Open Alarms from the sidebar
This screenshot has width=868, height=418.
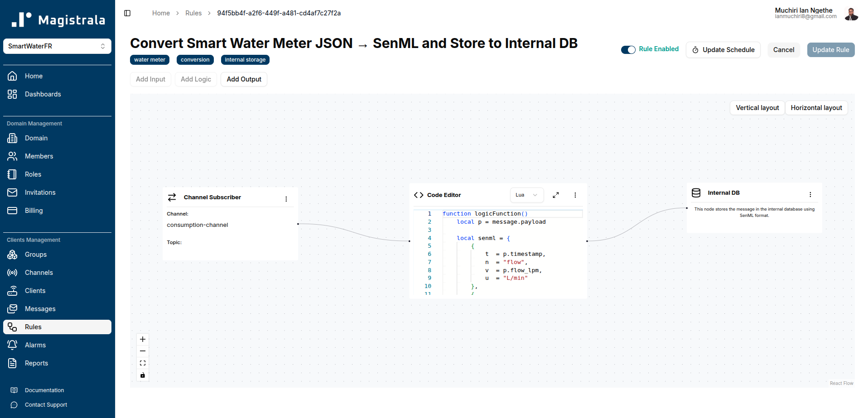click(35, 345)
